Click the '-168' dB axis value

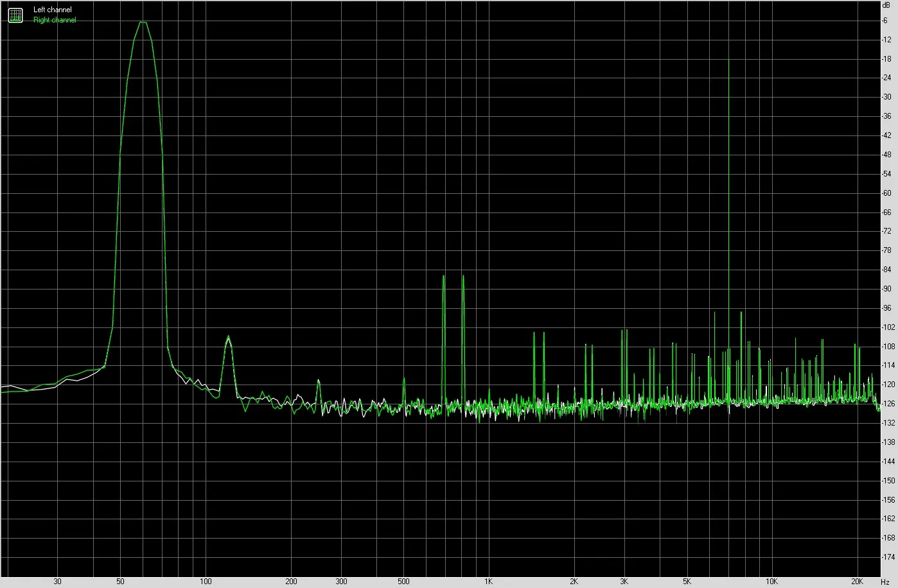point(889,539)
